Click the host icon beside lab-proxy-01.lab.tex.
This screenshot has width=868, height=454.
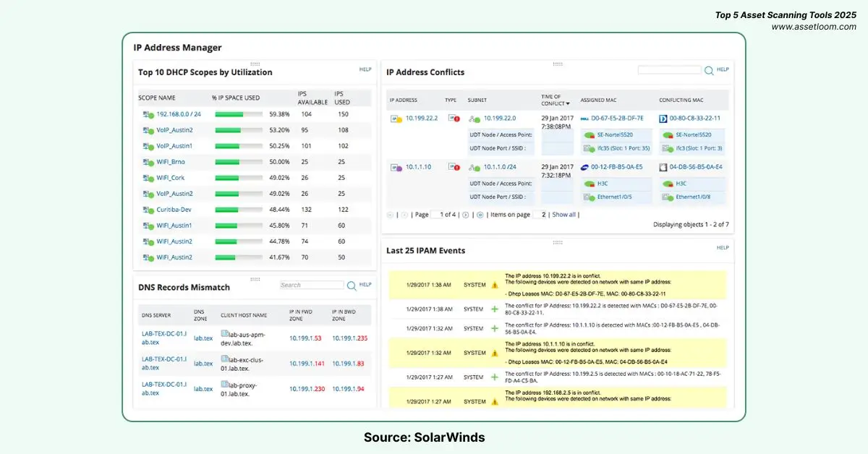225,385
